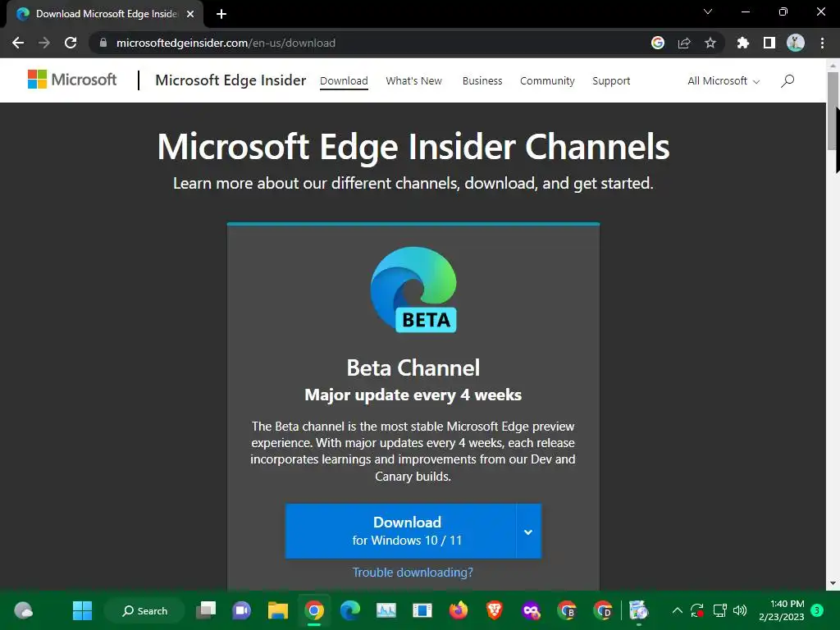Expand All Microsoft menu
Screen dimensions: 840x630
724,81
